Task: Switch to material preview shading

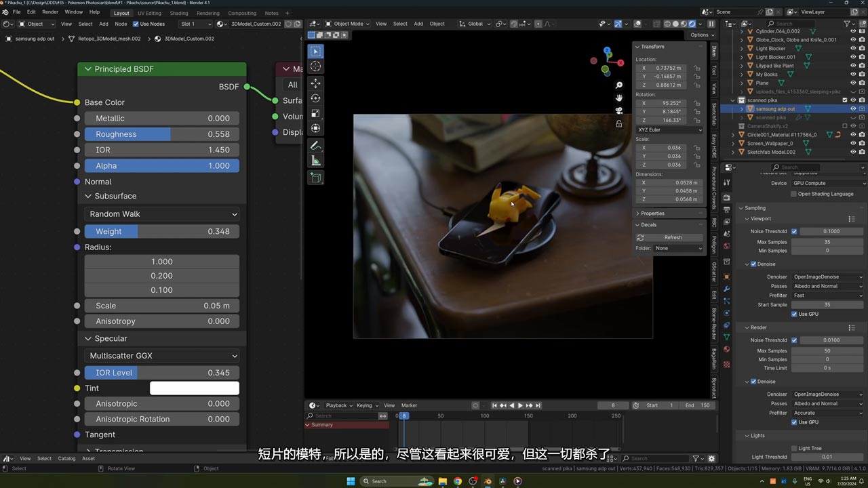Action: point(684,24)
